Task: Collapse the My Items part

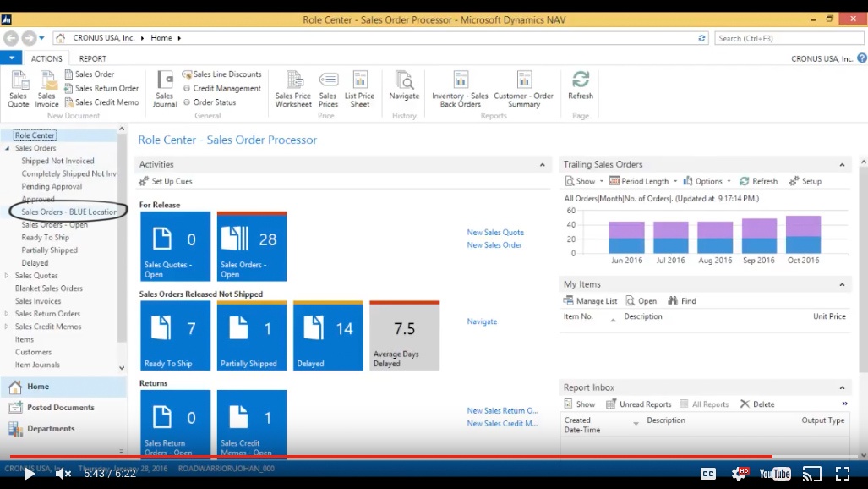Action: [x=842, y=284]
